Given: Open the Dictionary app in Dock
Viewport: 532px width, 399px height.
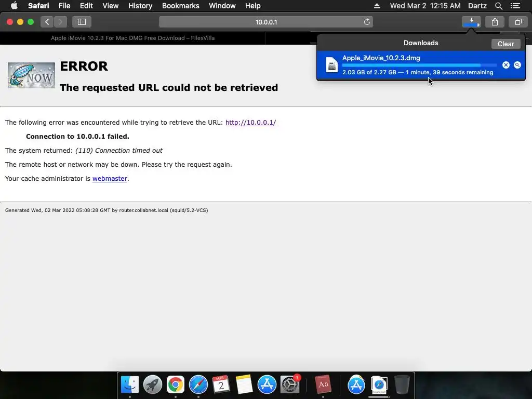Looking at the screenshot, I should pyautogui.click(x=323, y=384).
